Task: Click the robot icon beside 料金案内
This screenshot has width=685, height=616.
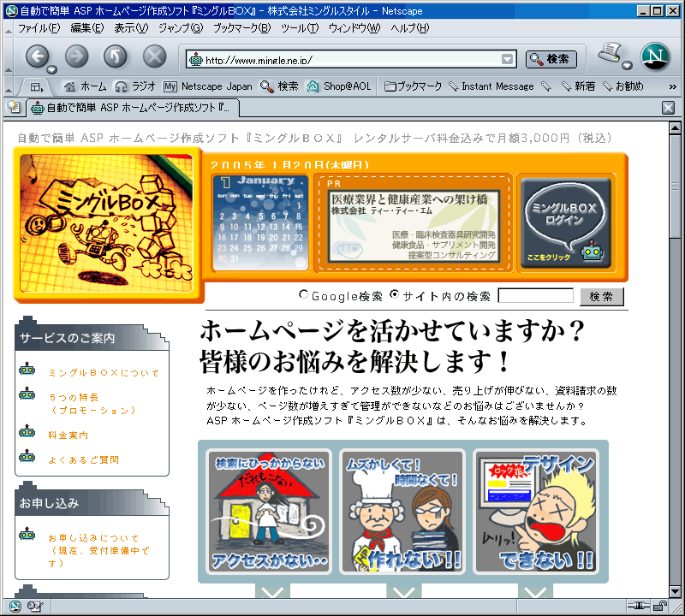Action: 27,432
